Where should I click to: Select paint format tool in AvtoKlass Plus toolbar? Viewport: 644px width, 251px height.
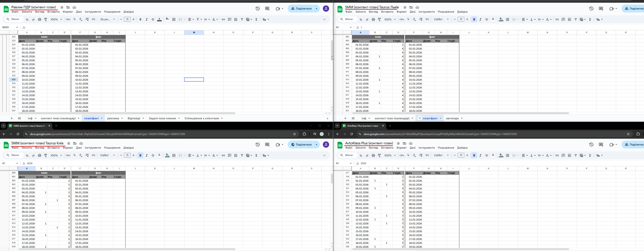coord(379,155)
